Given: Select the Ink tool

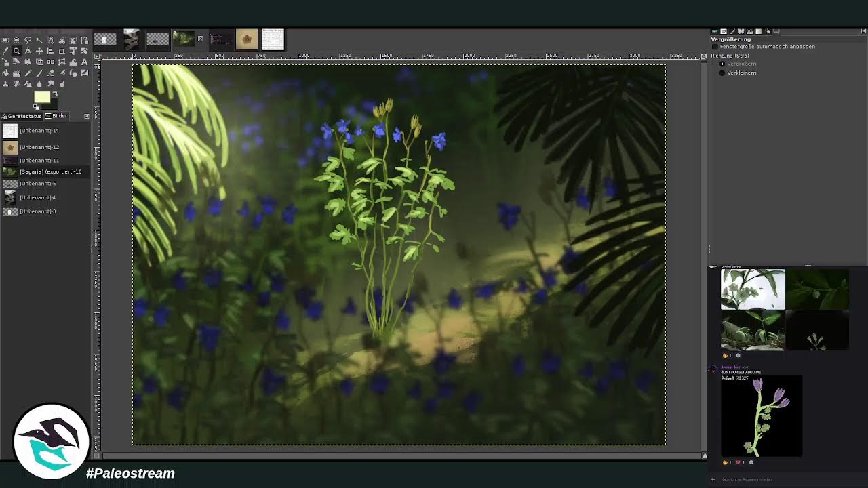Looking at the screenshot, I should pos(73,73).
